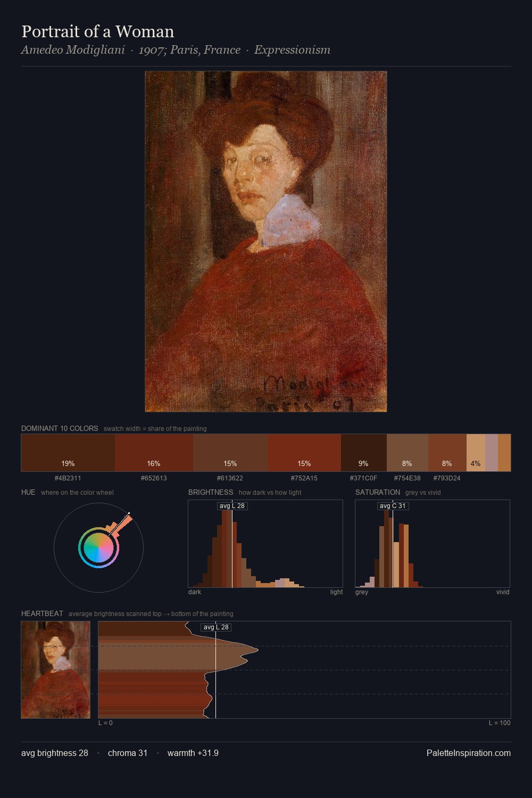Click the L = 0 axis label
Viewport: 532px width, 798px height.
(105, 723)
